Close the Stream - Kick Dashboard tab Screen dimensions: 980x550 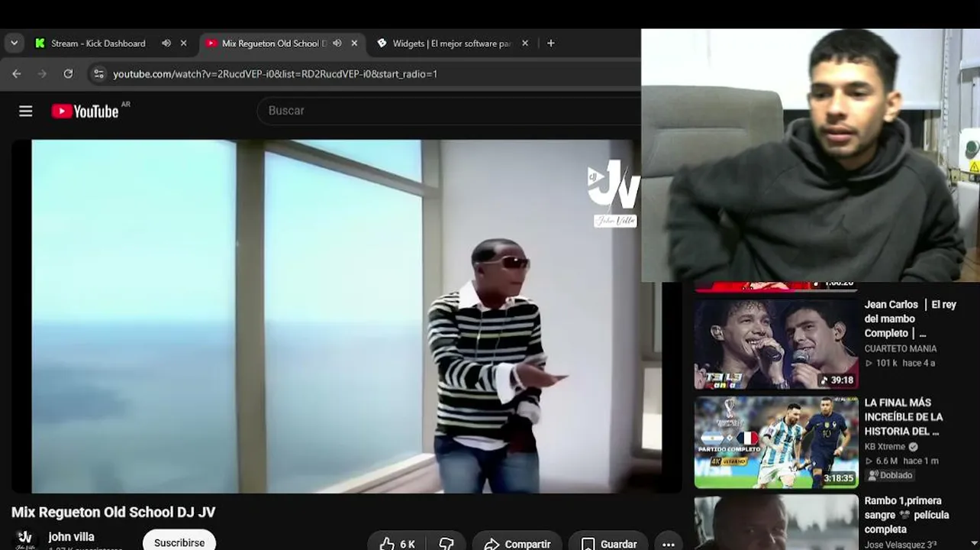tap(183, 44)
